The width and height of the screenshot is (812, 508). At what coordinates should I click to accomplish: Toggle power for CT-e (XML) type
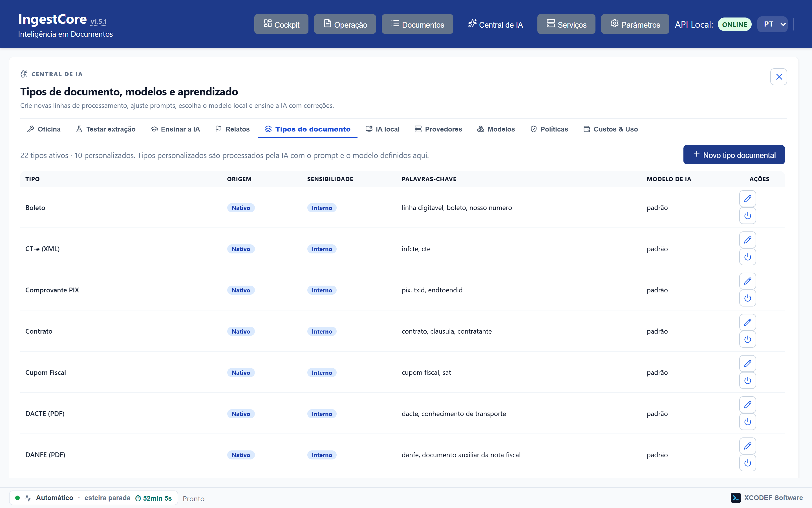point(747,257)
